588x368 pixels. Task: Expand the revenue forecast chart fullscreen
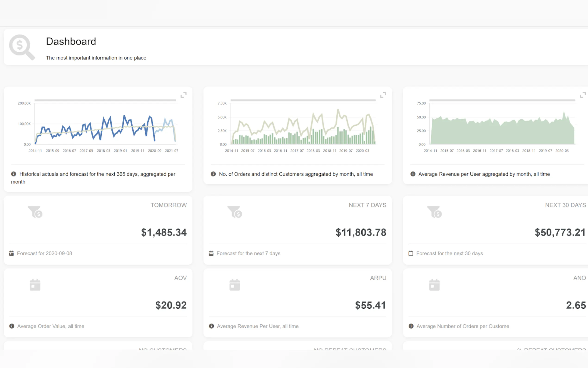(x=184, y=95)
